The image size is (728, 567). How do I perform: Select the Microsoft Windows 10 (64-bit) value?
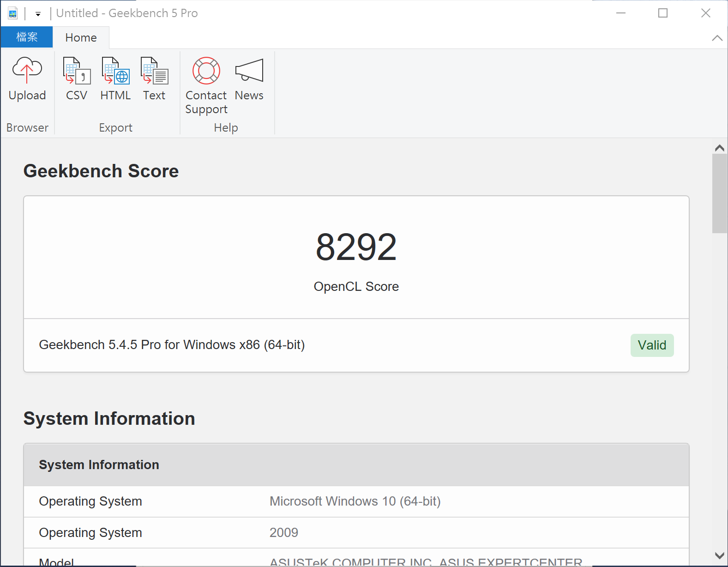pos(355,501)
